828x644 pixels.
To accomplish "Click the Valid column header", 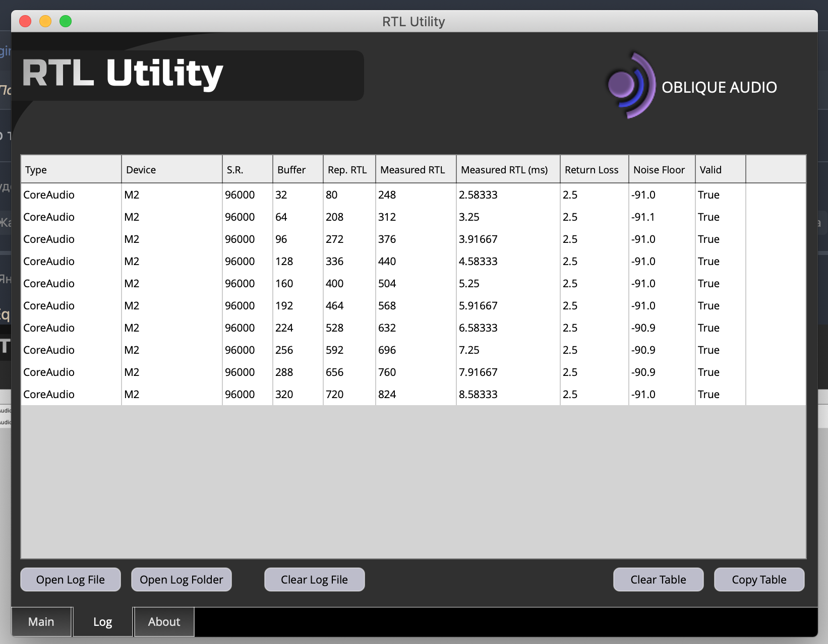I will coord(721,169).
